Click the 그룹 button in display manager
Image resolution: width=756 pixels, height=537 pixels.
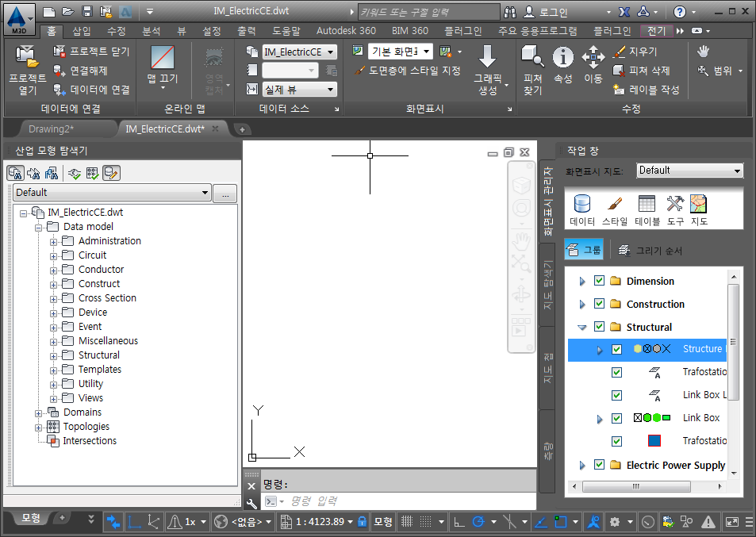pyautogui.click(x=584, y=250)
